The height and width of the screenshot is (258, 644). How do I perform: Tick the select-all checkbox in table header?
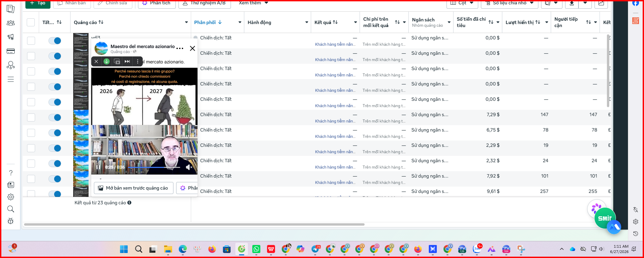click(31, 22)
